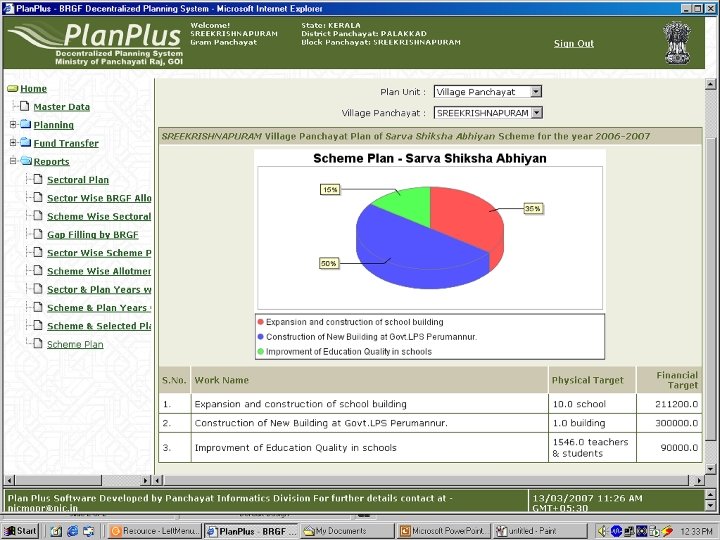Click the Sector Wise BRGF Allo page icon
This screenshot has height=540, width=720.
(x=39, y=197)
